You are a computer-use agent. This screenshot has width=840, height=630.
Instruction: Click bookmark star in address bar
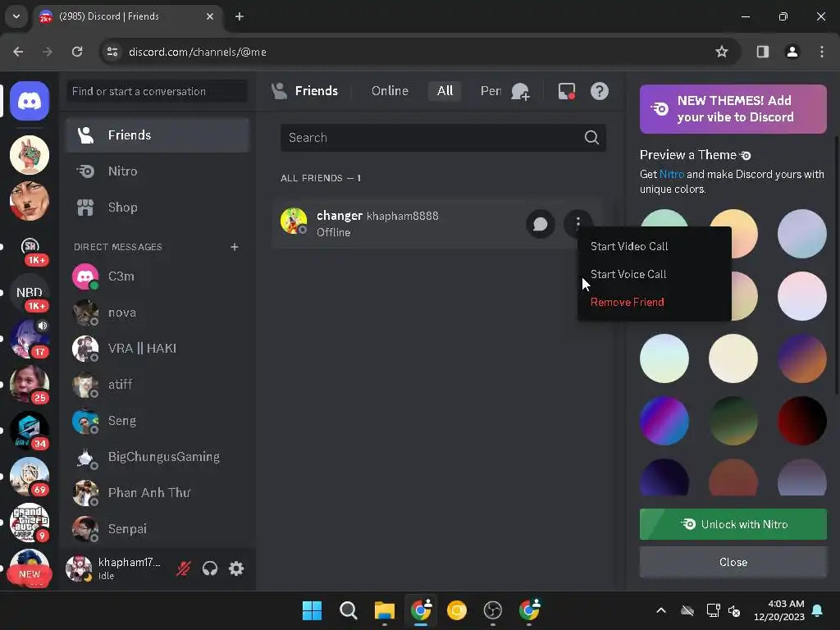click(x=722, y=52)
